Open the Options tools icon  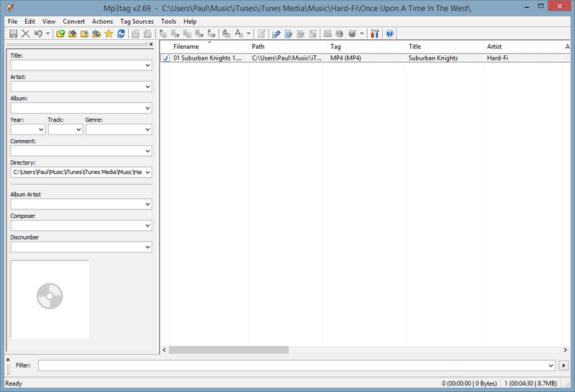[x=374, y=34]
